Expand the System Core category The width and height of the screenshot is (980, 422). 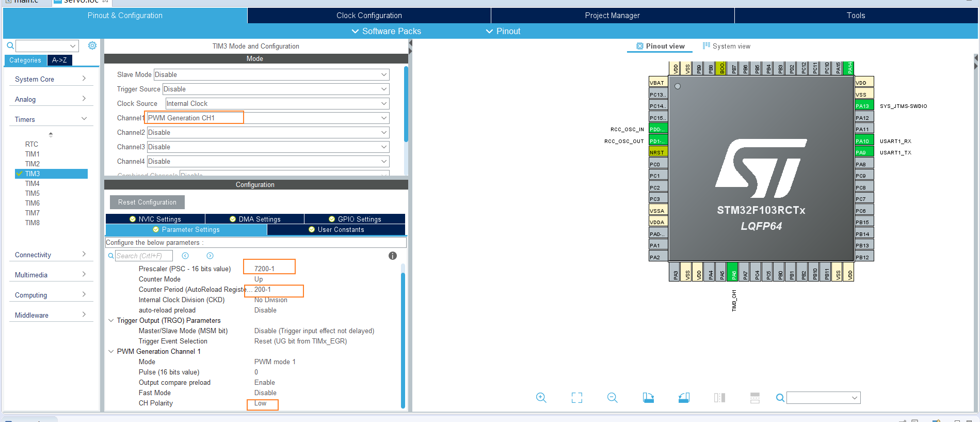click(51, 79)
